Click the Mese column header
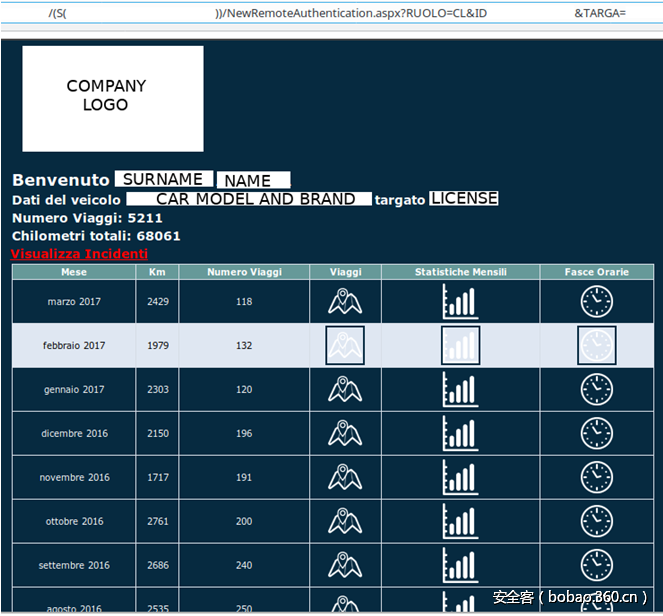663x616 pixels. point(74,272)
